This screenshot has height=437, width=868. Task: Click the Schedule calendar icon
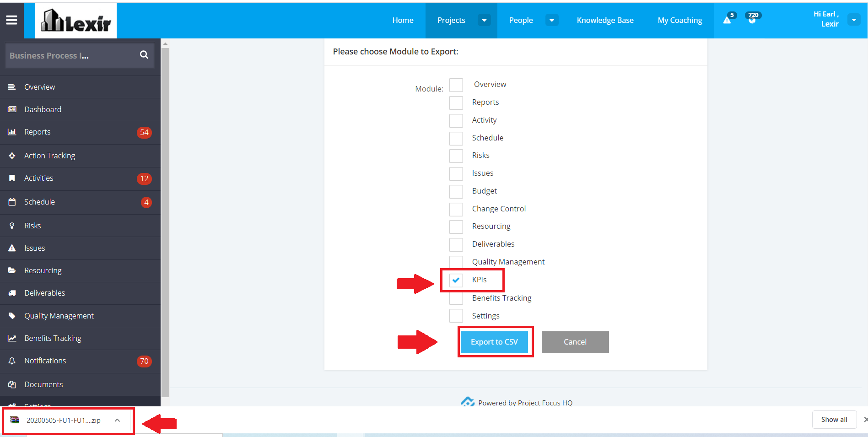pos(12,202)
